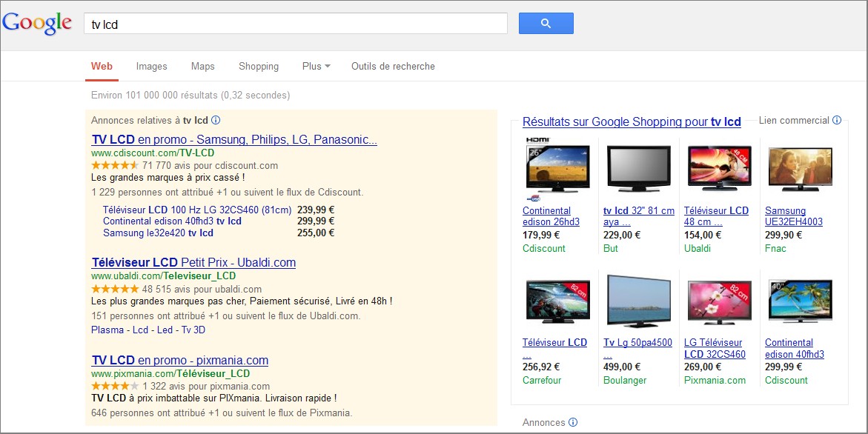The height and width of the screenshot is (434, 868).
Task: Open 'Téléviseur LCD 48 cm' product link
Action: (x=716, y=216)
